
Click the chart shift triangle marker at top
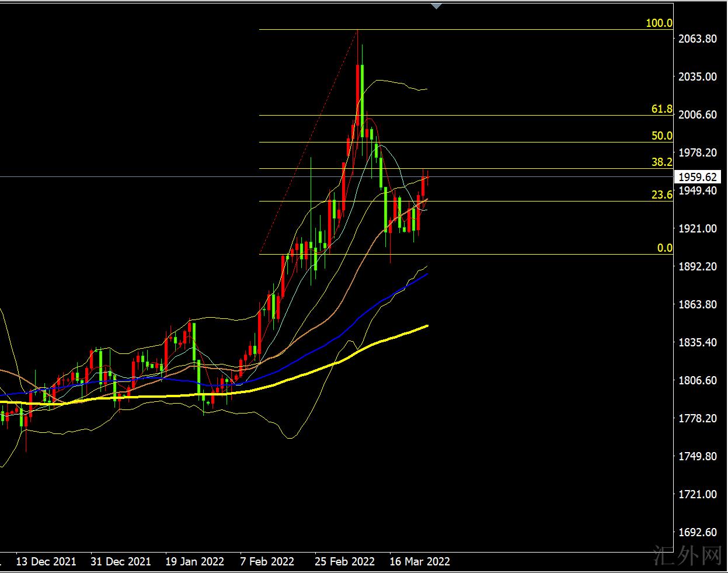tap(436, 6)
